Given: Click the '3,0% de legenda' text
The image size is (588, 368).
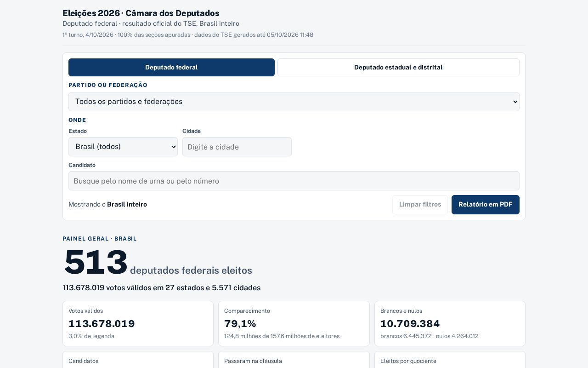Looking at the screenshot, I should pos(91,336).
